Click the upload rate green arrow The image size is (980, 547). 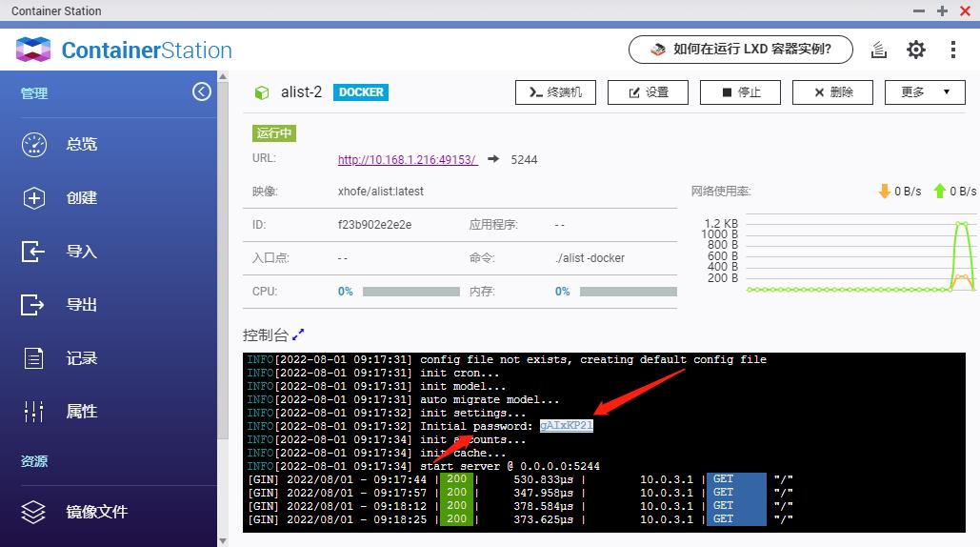[x=939, y=192]
